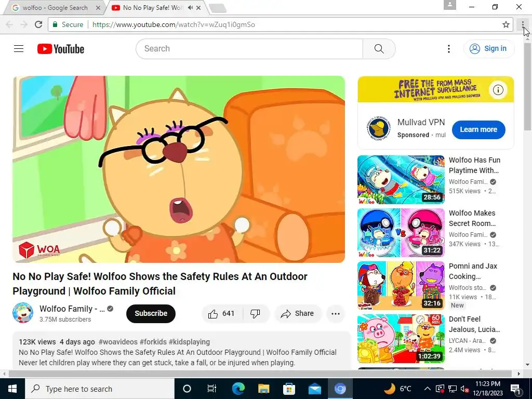Like the video with 641 likes
The height and width of the screenshot is (399, 532).
pos(222,313)
